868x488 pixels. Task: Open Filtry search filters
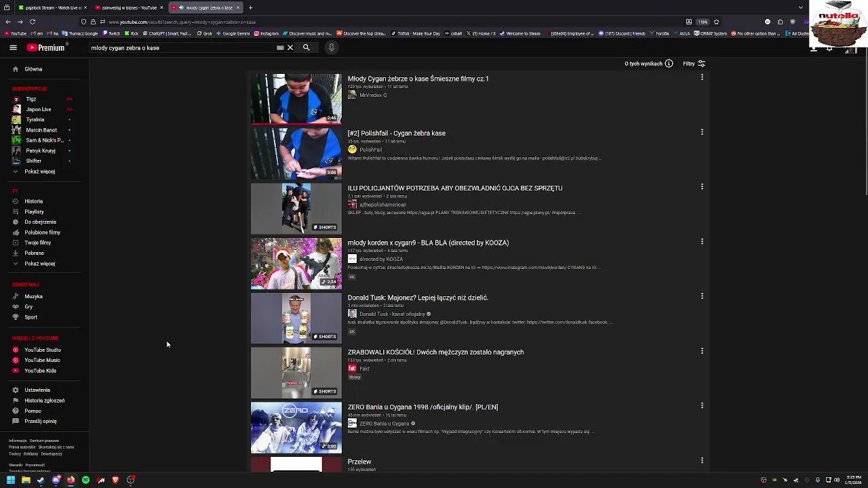click(x=694, y=64)
